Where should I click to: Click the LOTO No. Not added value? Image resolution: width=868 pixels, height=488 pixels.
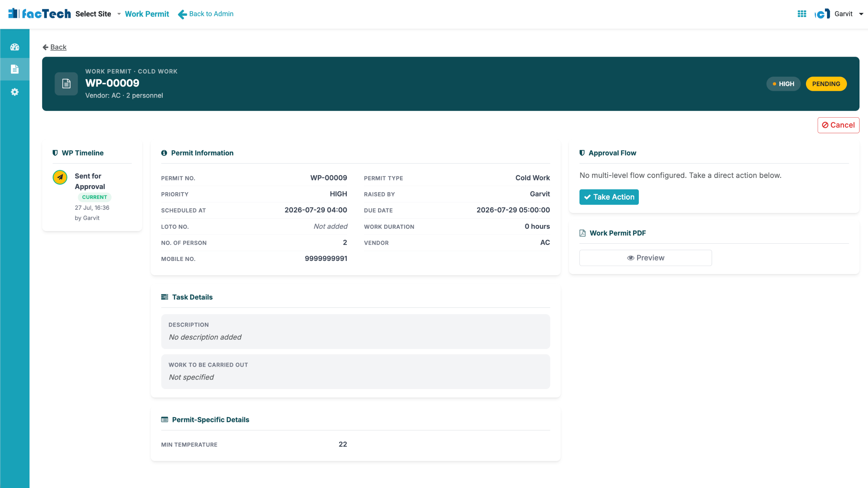coord(330,226)
